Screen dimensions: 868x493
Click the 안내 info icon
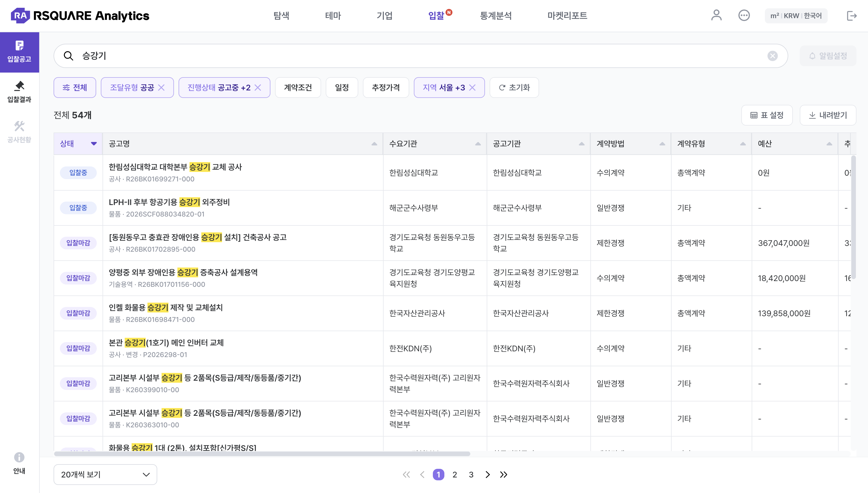(19, 457)
